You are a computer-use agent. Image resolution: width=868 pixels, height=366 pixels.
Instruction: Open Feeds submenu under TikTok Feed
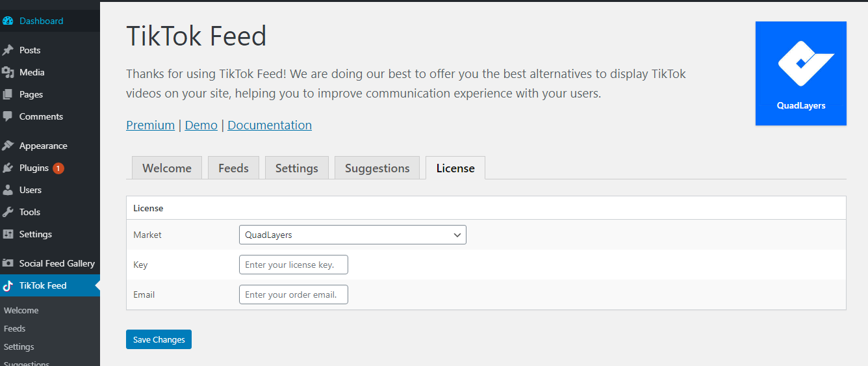click(x=15, y=329)
